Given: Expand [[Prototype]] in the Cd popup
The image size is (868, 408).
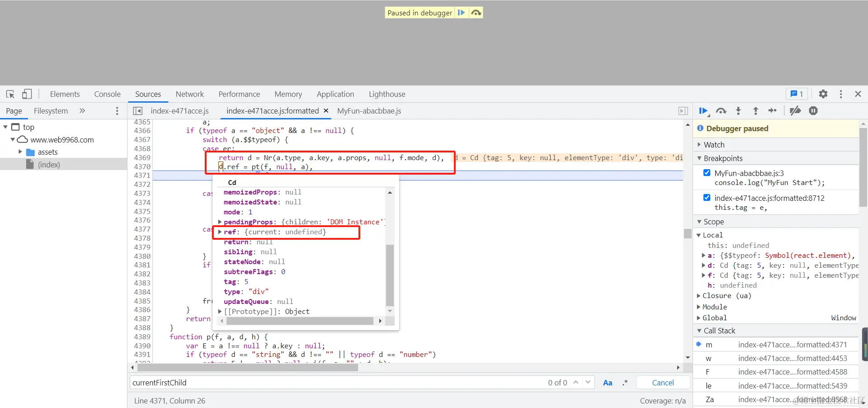Looking at the screenshot, I should pos(220,312).
